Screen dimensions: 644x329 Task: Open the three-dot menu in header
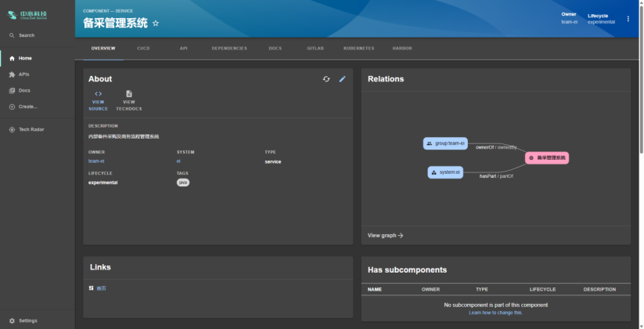(628, 19)
